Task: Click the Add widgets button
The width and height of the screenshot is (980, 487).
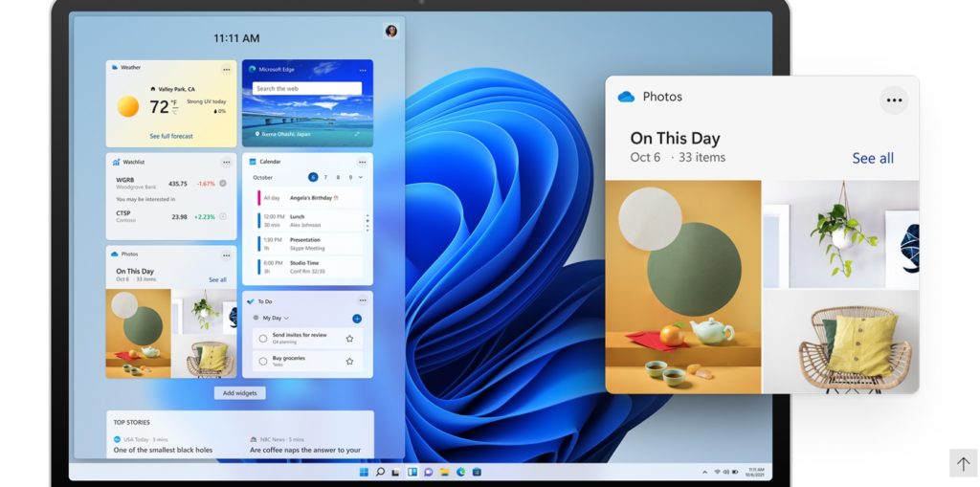Action: [x=240, y=392]
